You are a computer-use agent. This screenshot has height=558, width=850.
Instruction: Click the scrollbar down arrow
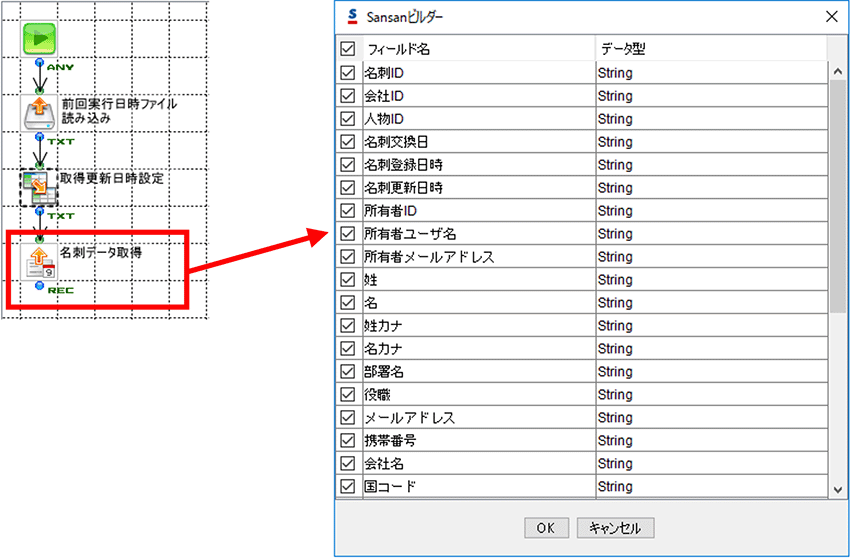838,490
